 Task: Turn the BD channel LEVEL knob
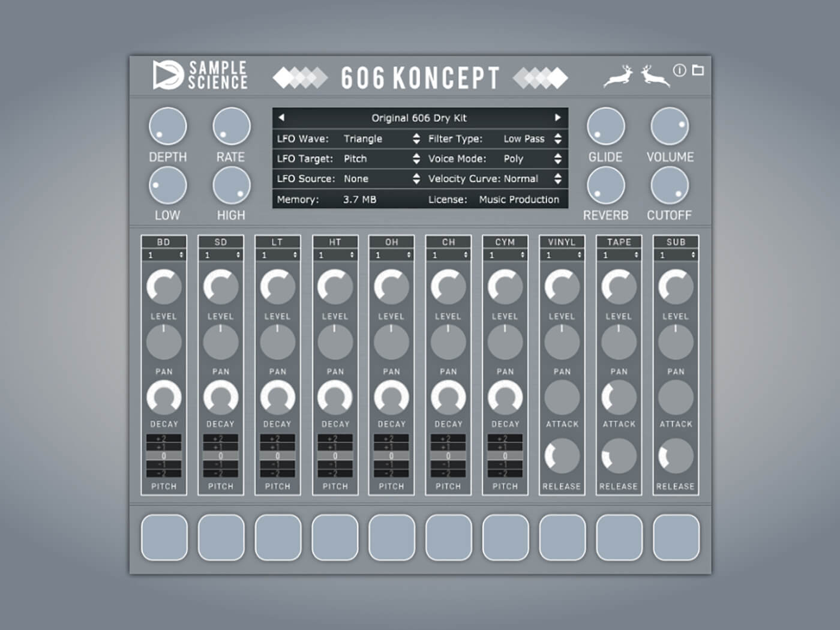164,286
